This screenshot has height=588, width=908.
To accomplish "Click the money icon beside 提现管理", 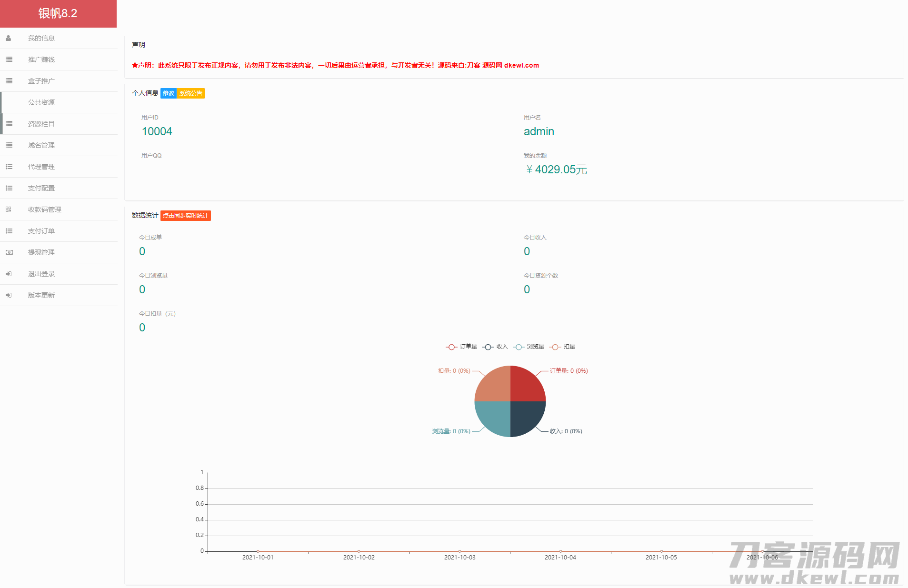I will (x=9, y=252).
